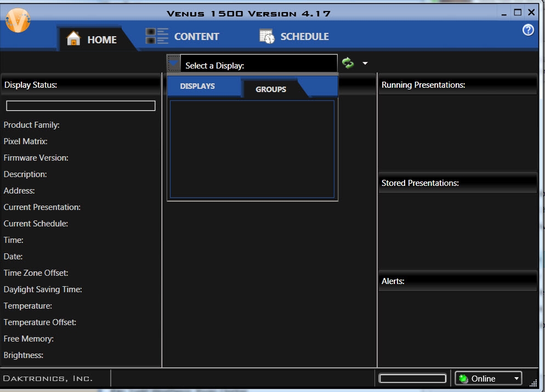
Task: Maximize the Venus 1500 window
Action: [x=518, y=13]
